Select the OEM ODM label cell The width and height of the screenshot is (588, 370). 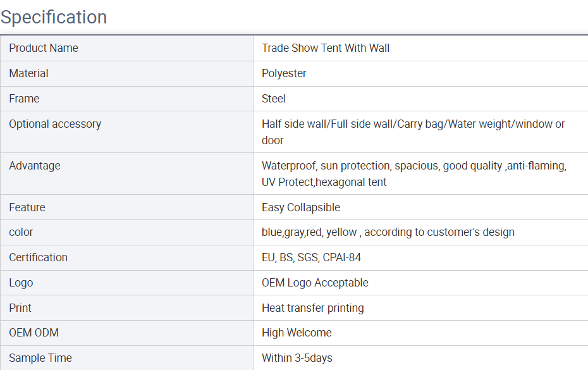tap(126, 333)
